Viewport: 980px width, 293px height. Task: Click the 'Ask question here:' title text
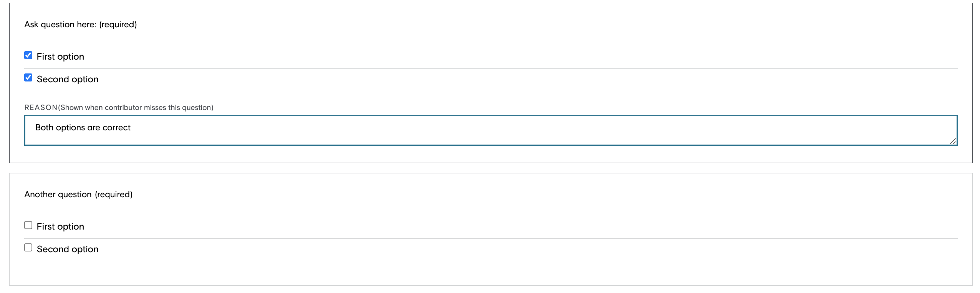tap(60, 25)
